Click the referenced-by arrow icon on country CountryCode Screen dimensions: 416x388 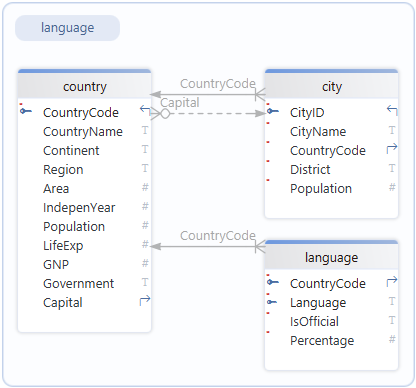145,110
